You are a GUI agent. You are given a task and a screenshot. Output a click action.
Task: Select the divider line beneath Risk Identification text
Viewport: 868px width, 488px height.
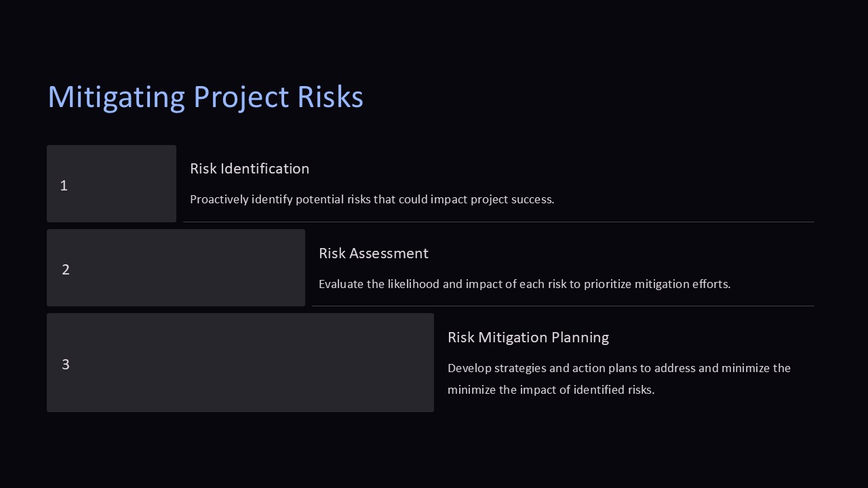(498, 222)
